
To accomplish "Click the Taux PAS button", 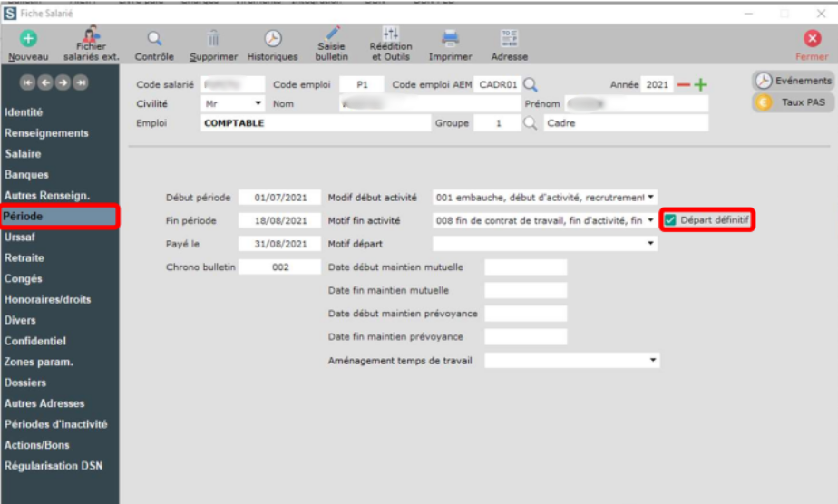I will pyautogui.click(x=792, y=102).
